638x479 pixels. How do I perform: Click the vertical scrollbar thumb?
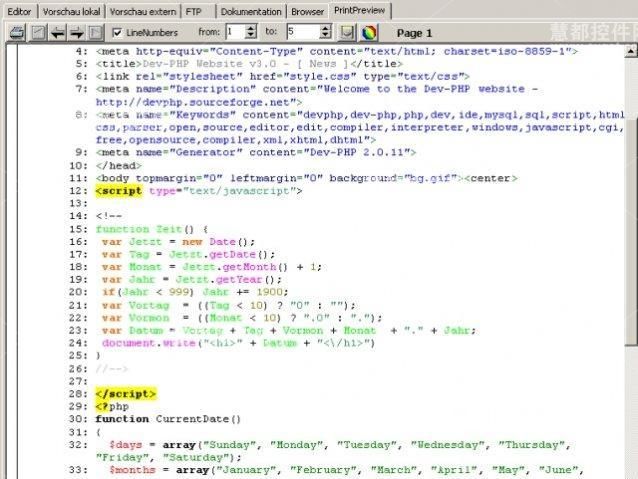coord(631,232)
